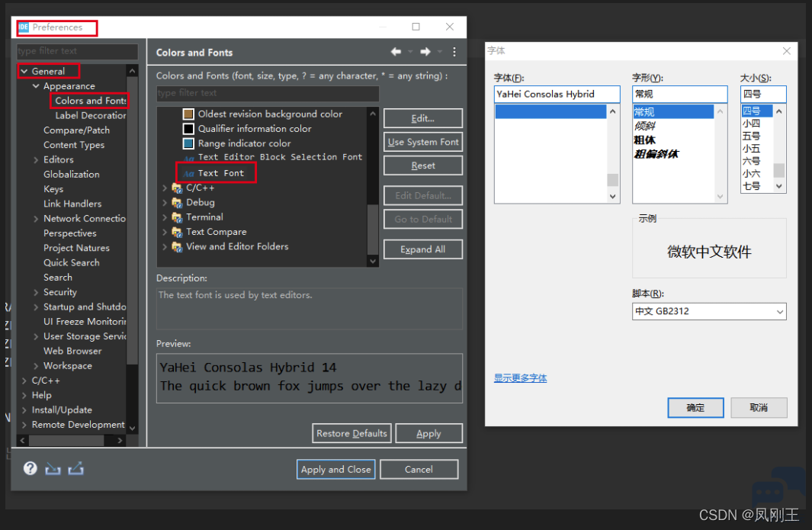Select Text Editor Block Selection Font
The image size is (812, 530).
click(280, 157)
